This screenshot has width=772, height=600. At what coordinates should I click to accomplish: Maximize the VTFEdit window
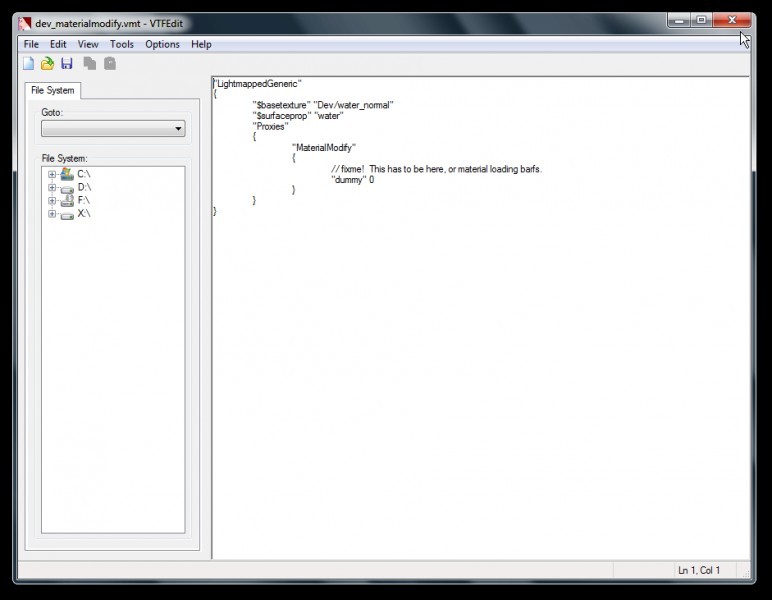click(702, 20)
